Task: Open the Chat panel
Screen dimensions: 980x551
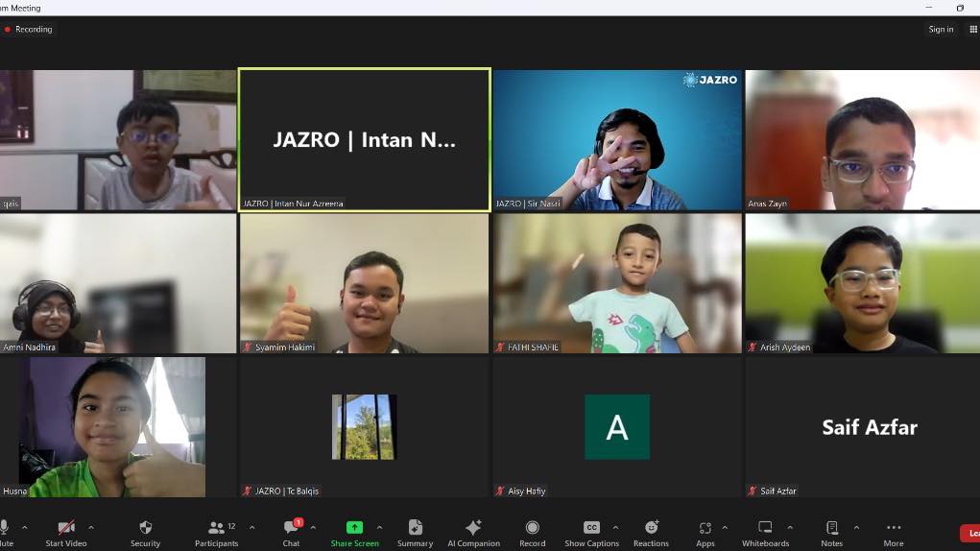Action: [292, 533]
